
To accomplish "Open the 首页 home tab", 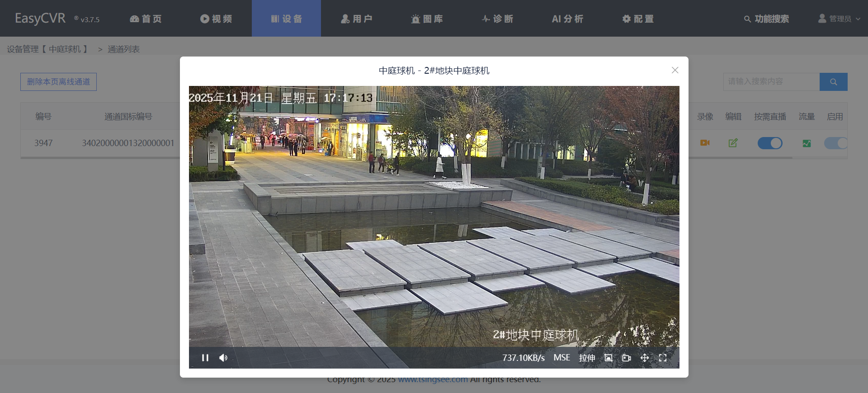I will [x=146, y=19].
